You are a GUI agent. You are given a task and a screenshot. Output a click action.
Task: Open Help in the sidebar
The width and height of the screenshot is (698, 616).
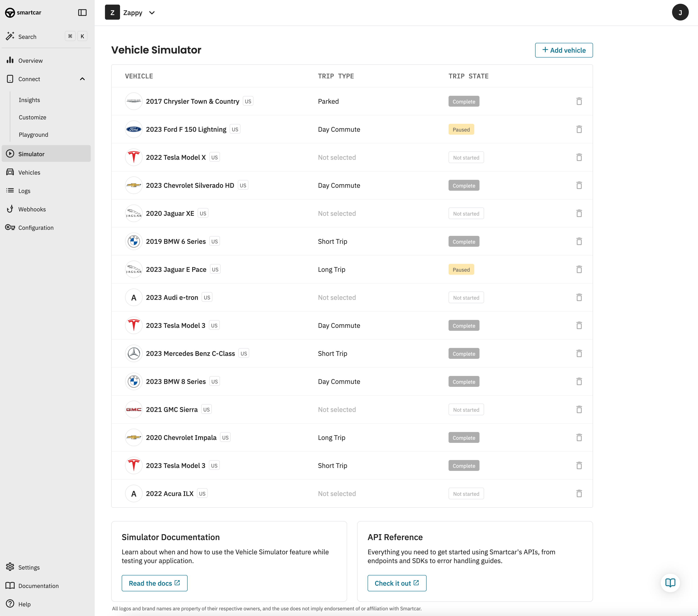tap(46, 604)
